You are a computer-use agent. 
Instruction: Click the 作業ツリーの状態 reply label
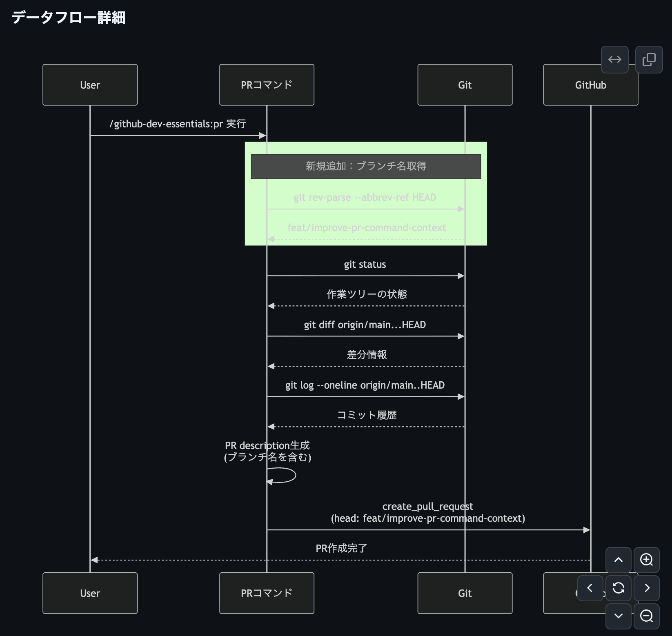(x=367, y=294)
